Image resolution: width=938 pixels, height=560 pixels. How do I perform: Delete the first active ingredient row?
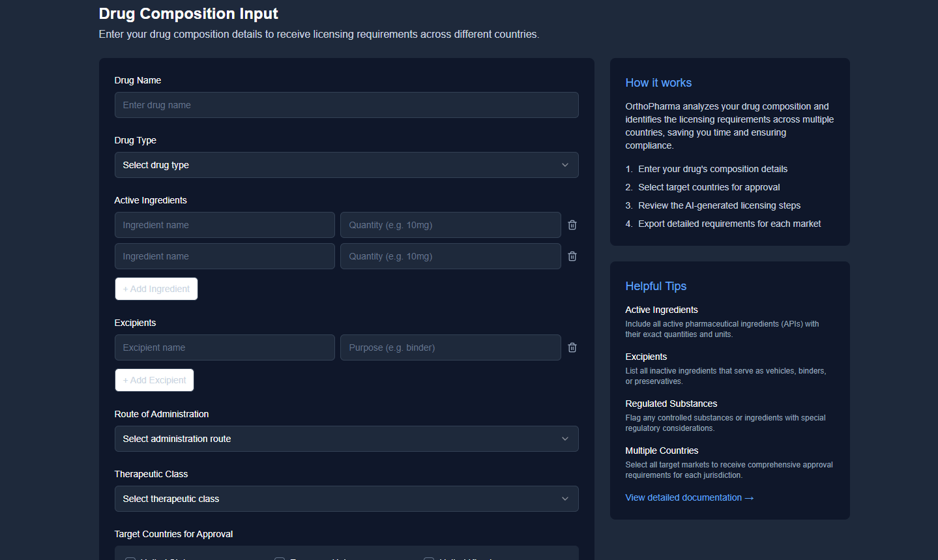coord(572,225)
